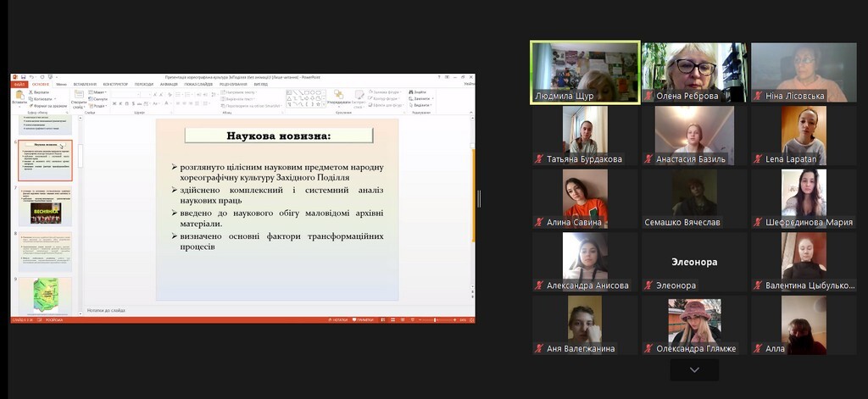
Task: Click the slide title 'Наукова новизна:'
Action: [x=278, y=136]
